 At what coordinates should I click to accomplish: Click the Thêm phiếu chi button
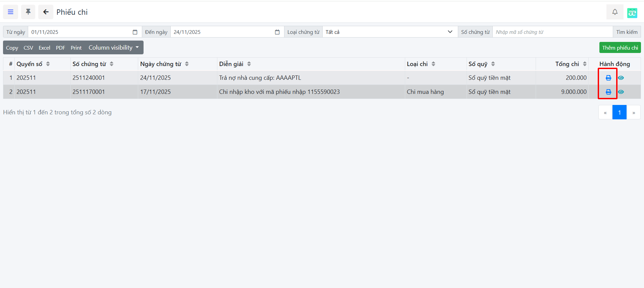click(620, 48)
